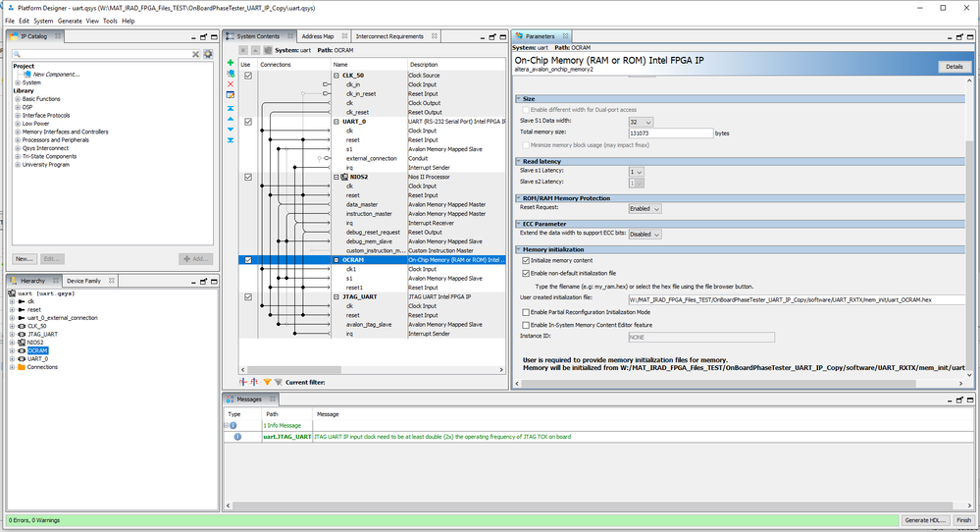980x532 pixels.
Task: Click the Total memory size input field
Action: (x=670, y=133)
